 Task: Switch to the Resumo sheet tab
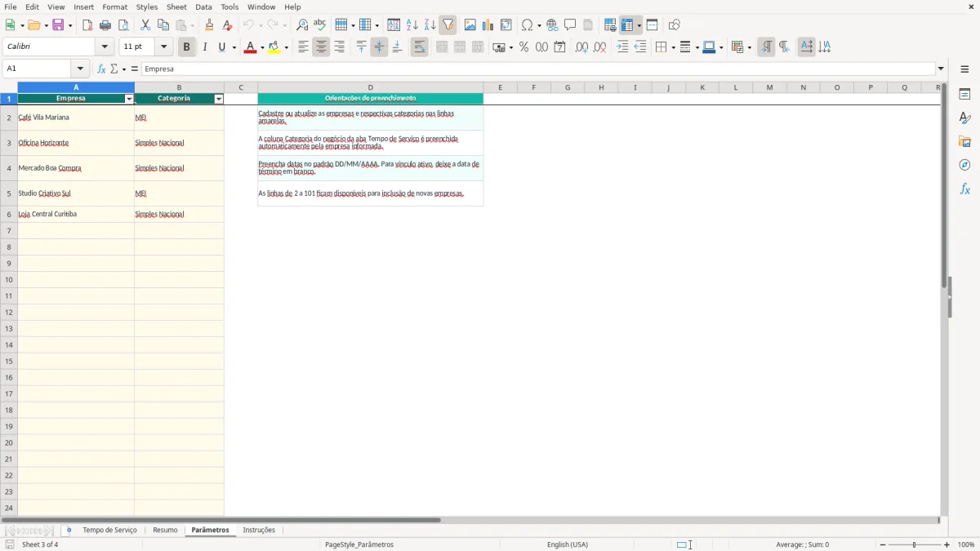click(x=165, y=530)
